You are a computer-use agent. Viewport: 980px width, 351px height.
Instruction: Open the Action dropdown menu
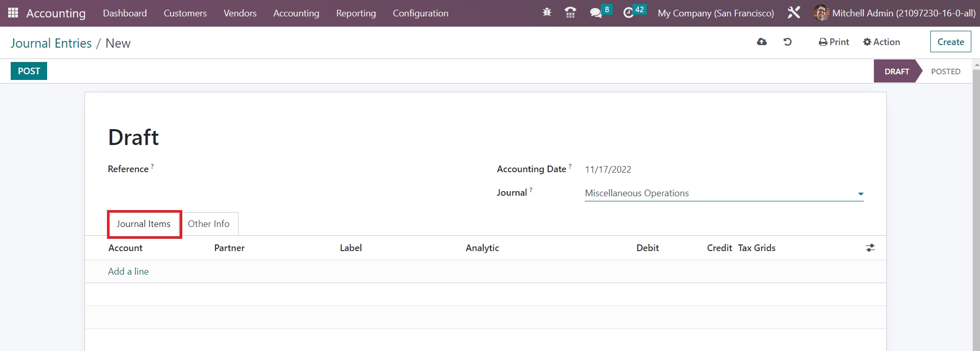(881, 42)
